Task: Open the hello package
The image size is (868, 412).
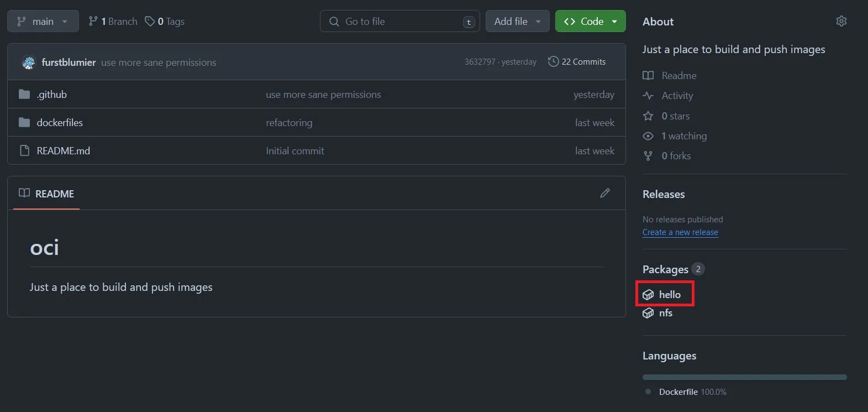Action: coord(669,295)
